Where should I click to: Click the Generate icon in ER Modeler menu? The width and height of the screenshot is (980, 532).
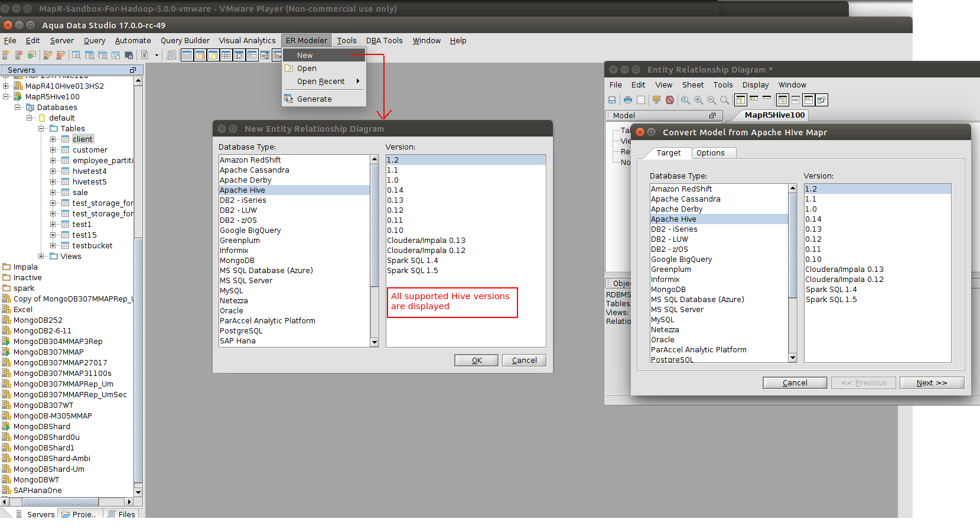point(289,99)
